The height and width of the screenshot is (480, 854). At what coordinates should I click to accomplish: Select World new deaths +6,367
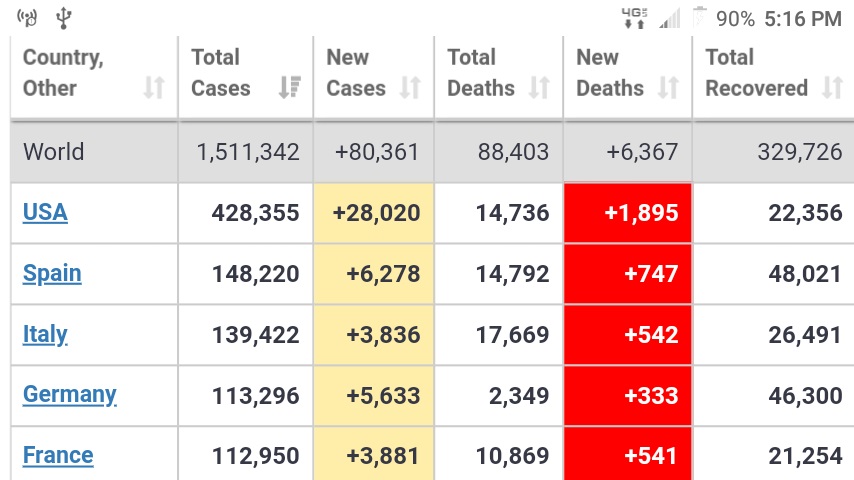642,152
